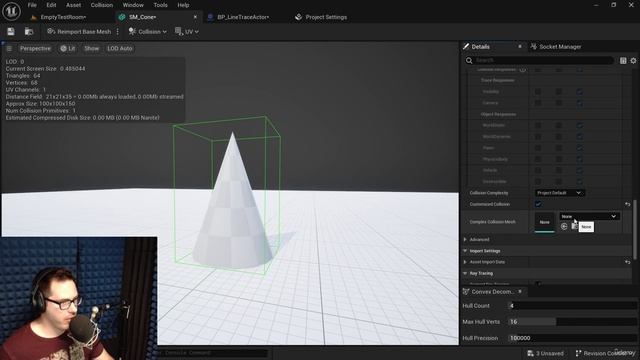Viewport: 640px width, 360px height.
Task: Reset Asset Import Data to default arrow
Action: point(627,262)
